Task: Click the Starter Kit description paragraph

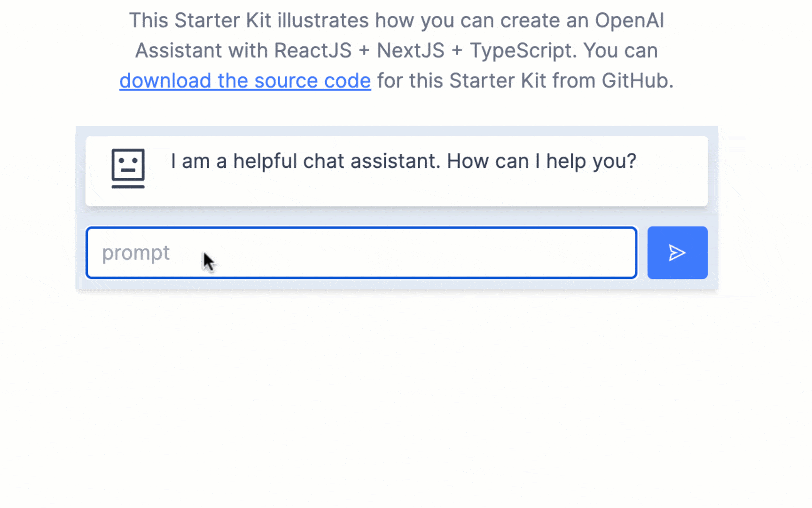Action: point(396,51)
